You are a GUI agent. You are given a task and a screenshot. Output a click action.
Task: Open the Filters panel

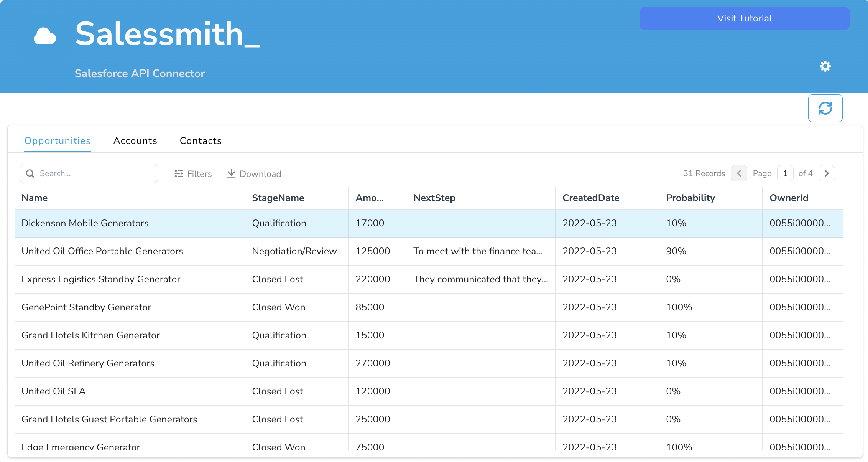point(193,174)
